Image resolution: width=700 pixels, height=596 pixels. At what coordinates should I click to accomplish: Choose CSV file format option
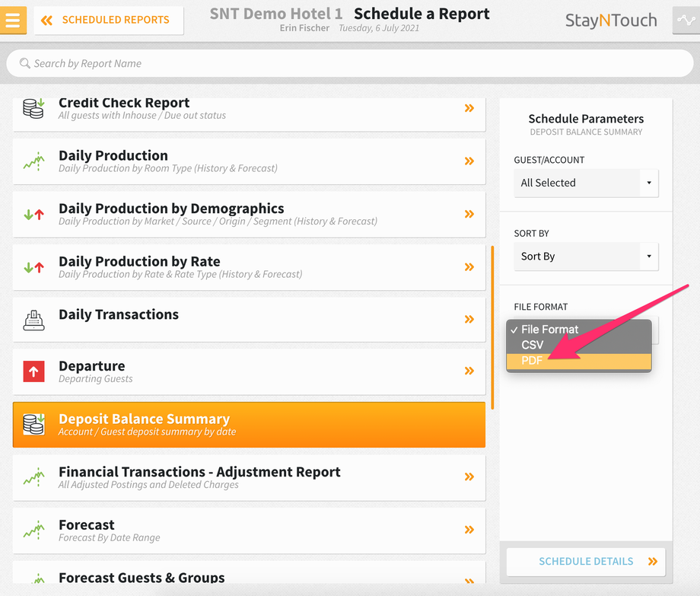pos(578,345)
